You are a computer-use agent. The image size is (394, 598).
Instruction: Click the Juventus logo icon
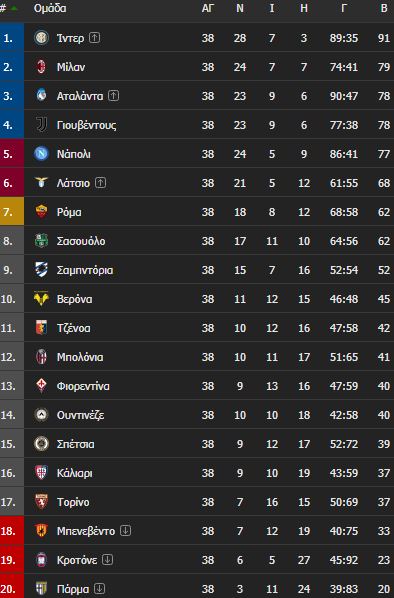point(41,125)
